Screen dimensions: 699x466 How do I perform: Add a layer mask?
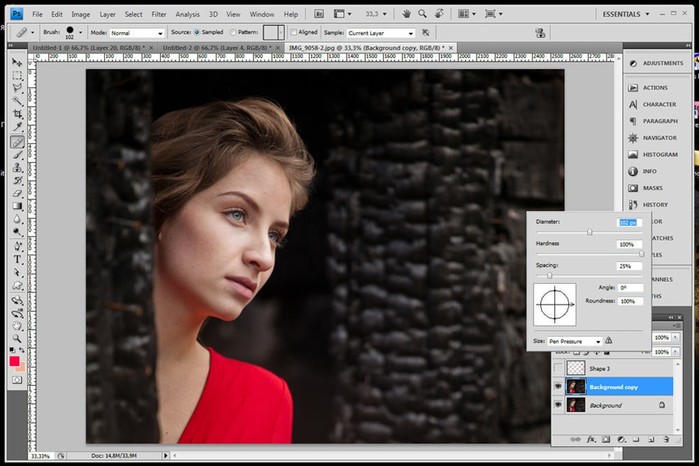606,440
